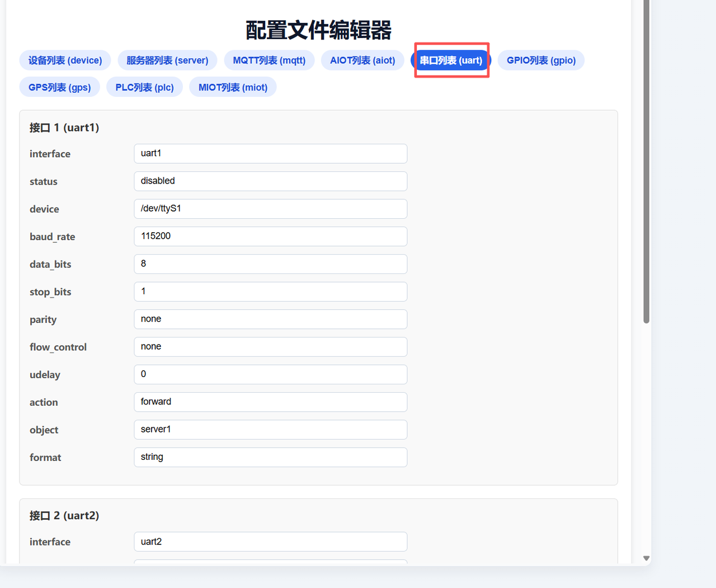Open the 设备列表 (device) tab
The height and width of the screenshot is (588, 716).
[x=65, y=60]
